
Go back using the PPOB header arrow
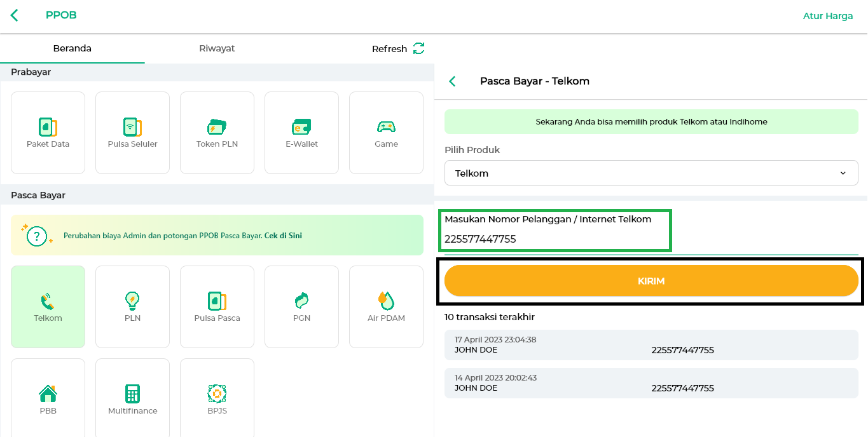(x=14, y=15)
